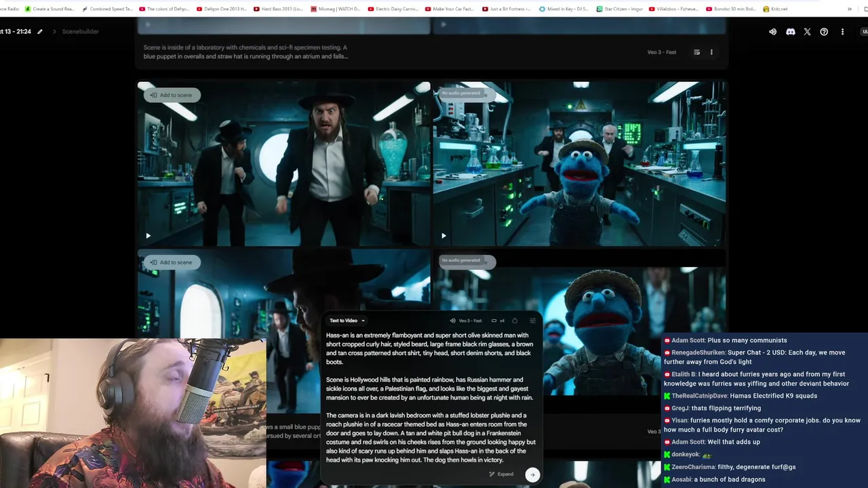This screenshot has height=488, width=868.
Task: Add the lower-left video to scene
Action: 172,262
